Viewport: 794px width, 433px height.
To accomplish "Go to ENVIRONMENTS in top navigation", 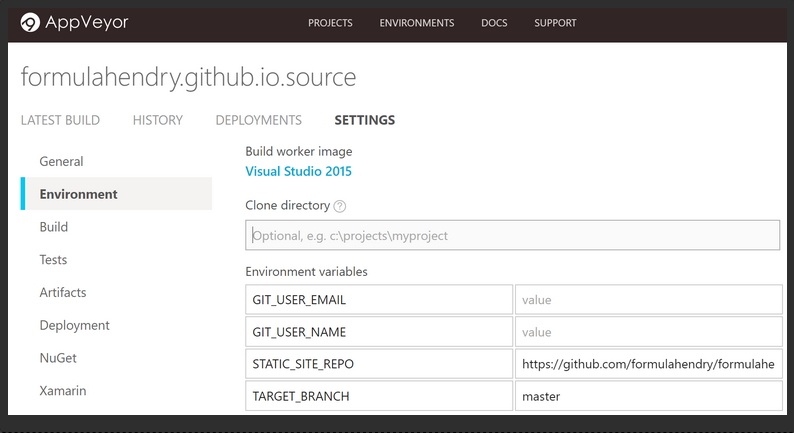I will (x=417, y=23).
